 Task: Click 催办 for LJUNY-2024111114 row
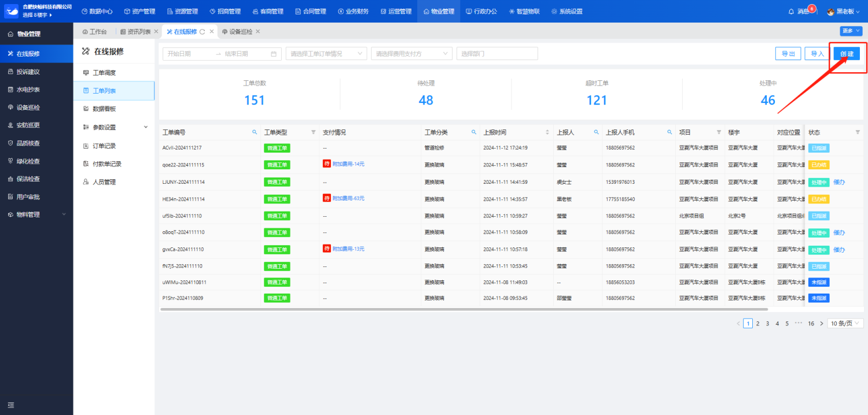[x=839, y=182]
